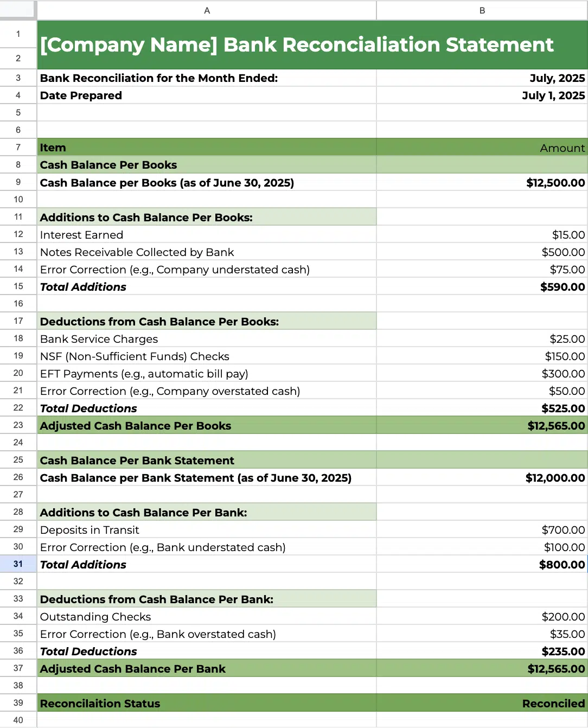Click the $500.00 amount cell
588x728 pixels.
(x=482, y=252)
